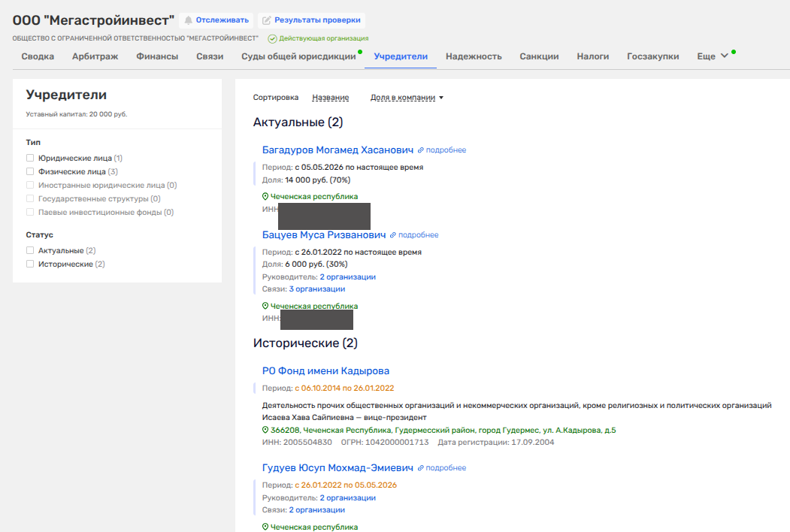Viewport: 790px width, 532px height.
Task: Open founder Гудуев Юсуп Мохмад-Эмиевич
Action: point(337,468)
